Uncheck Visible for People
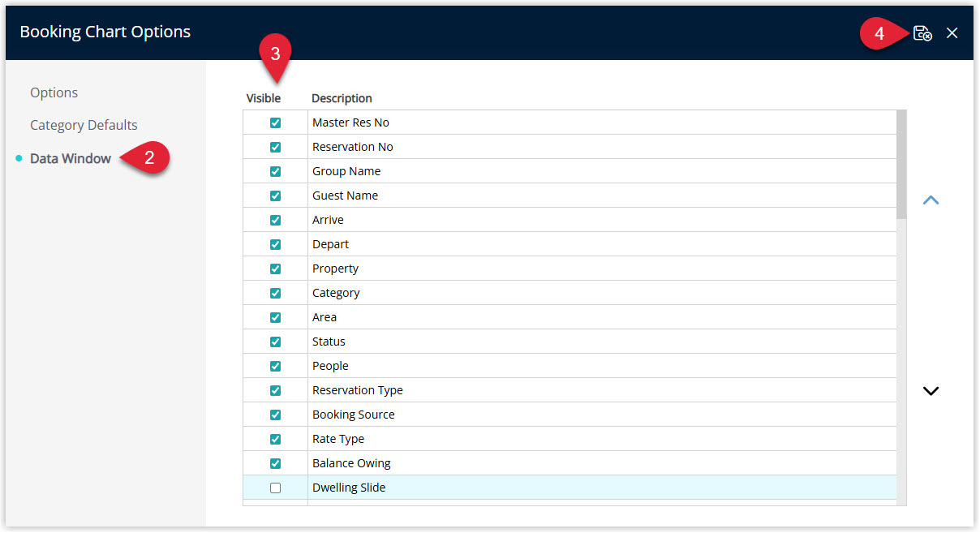980x533 pixels. tap(275, 366)
